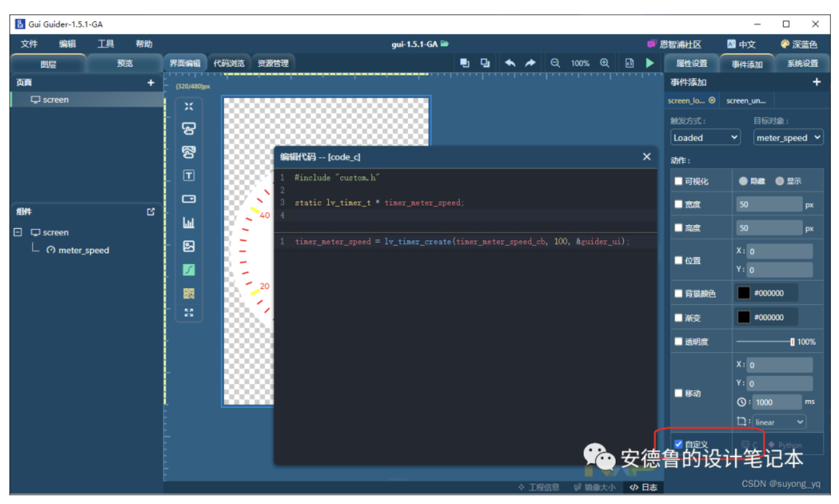Close the 编辑代码 code editor dialog
The image size is (839, 504).
pos(646,157)
